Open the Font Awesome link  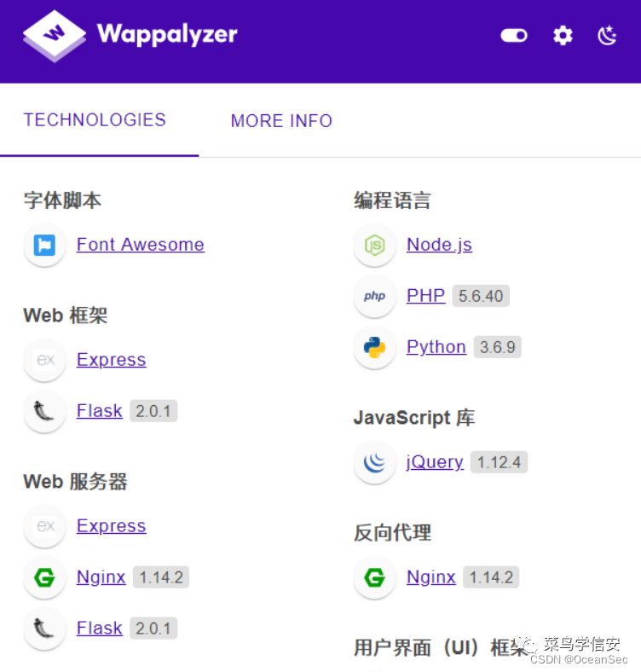click(141, 245)
